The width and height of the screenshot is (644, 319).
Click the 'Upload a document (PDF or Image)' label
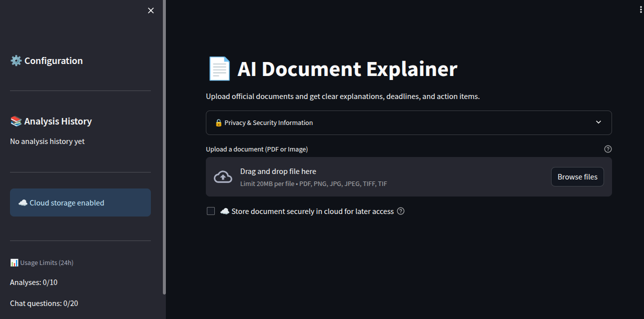pyautogui.click(x=257, y=149)
